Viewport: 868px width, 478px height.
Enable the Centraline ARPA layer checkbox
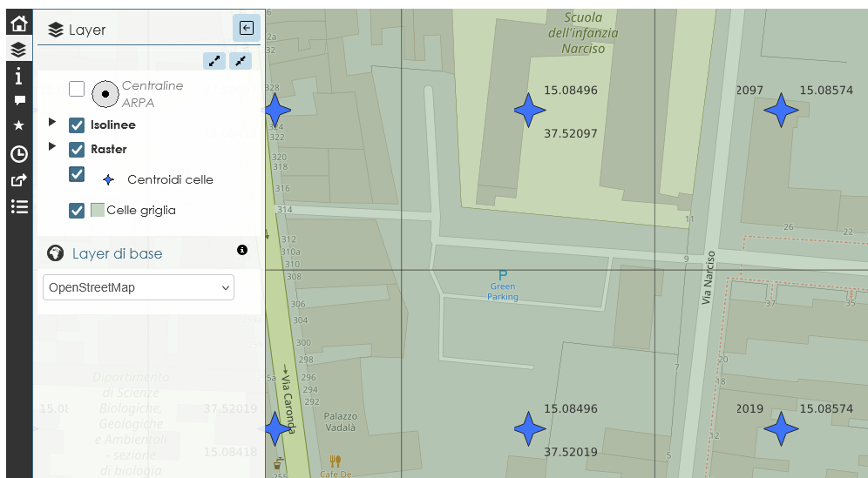[x=77, y=89]
